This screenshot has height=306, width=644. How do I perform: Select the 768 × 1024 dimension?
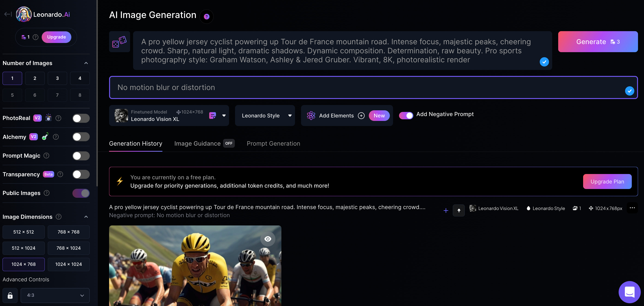coord(69,248)
